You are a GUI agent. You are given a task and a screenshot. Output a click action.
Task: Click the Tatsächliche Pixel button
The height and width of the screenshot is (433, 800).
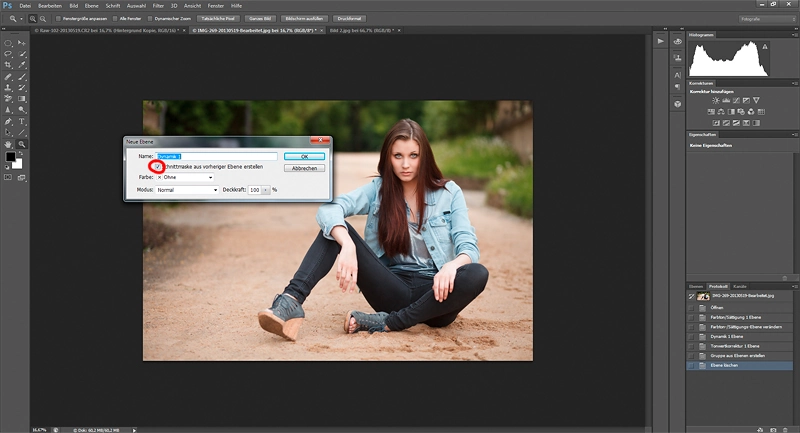tap(218, 19)
